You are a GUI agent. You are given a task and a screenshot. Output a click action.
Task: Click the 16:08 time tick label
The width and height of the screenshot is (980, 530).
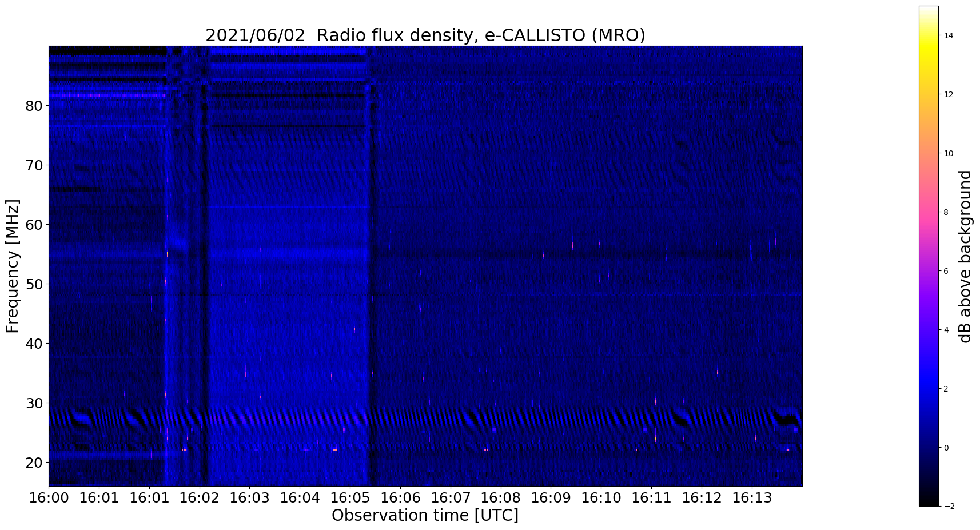501,497
